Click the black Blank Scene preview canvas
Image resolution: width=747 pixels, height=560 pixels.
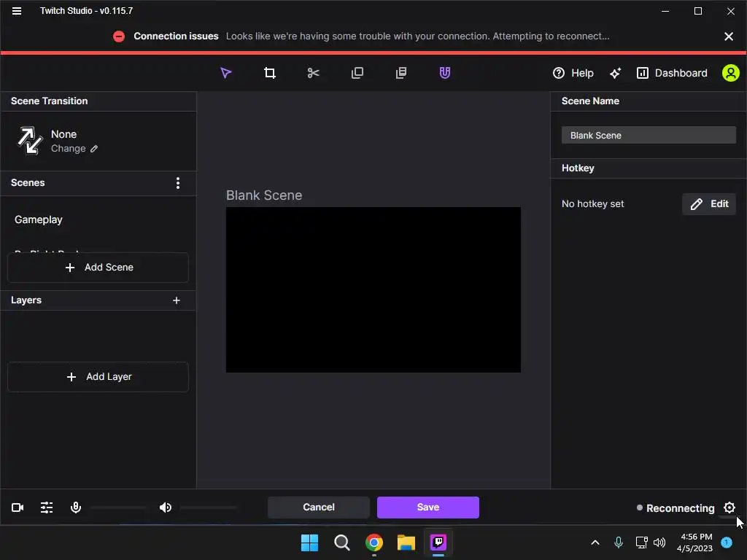pos(373,289)
